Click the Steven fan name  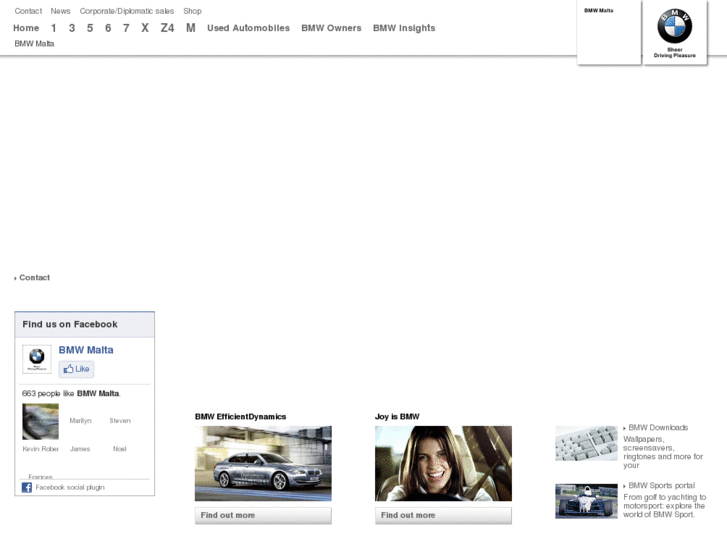(120, 421)
